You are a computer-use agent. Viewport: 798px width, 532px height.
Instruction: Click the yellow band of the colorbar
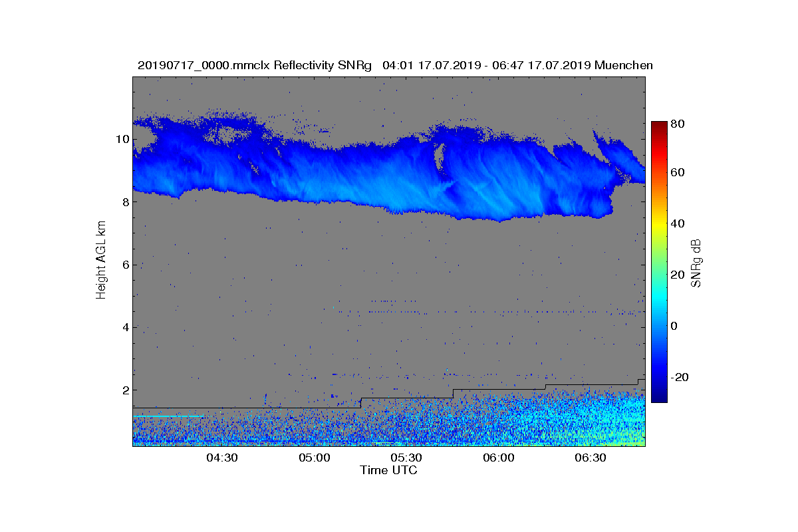[659, 225]
